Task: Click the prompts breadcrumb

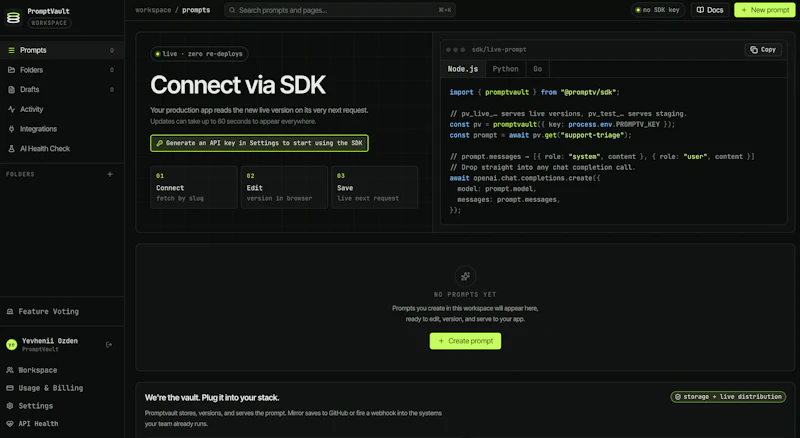Action: click(x=196, y=10)
